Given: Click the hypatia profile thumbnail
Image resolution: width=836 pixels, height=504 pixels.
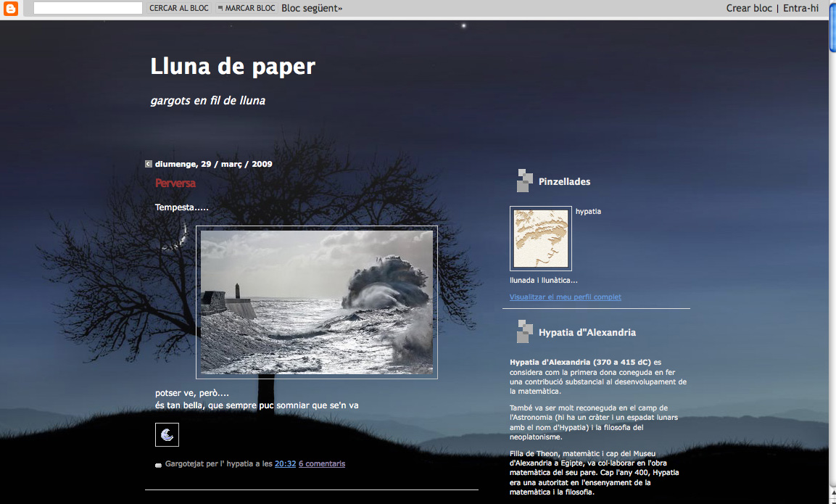Looking at the screenshot, I should [540, 238].
